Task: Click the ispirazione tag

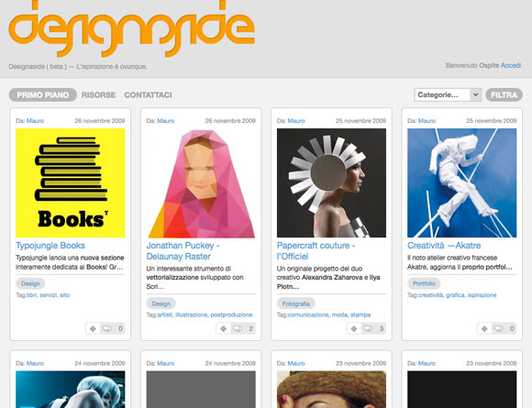Action: click(482, 295)
